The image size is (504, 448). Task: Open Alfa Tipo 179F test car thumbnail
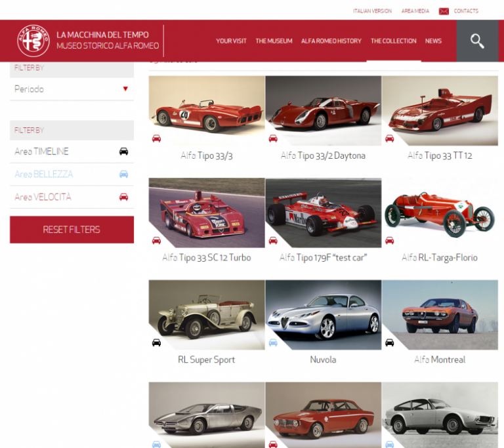point(323,213)
